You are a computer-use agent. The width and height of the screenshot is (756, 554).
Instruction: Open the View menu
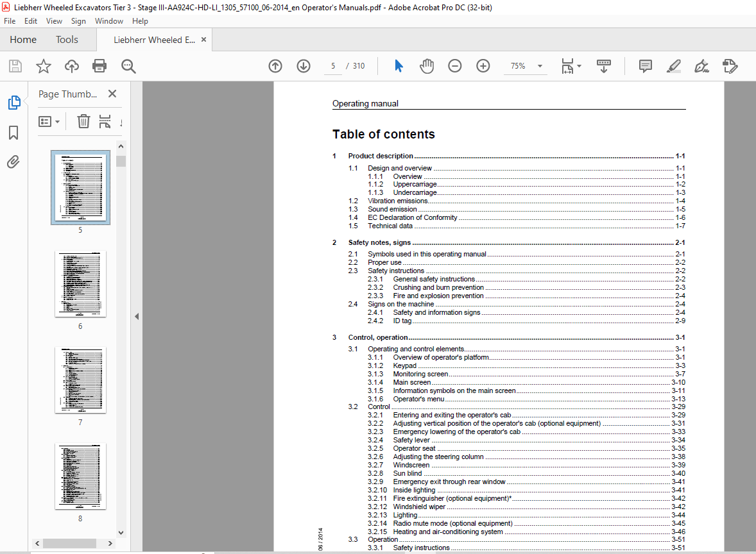tap(54, 21)
